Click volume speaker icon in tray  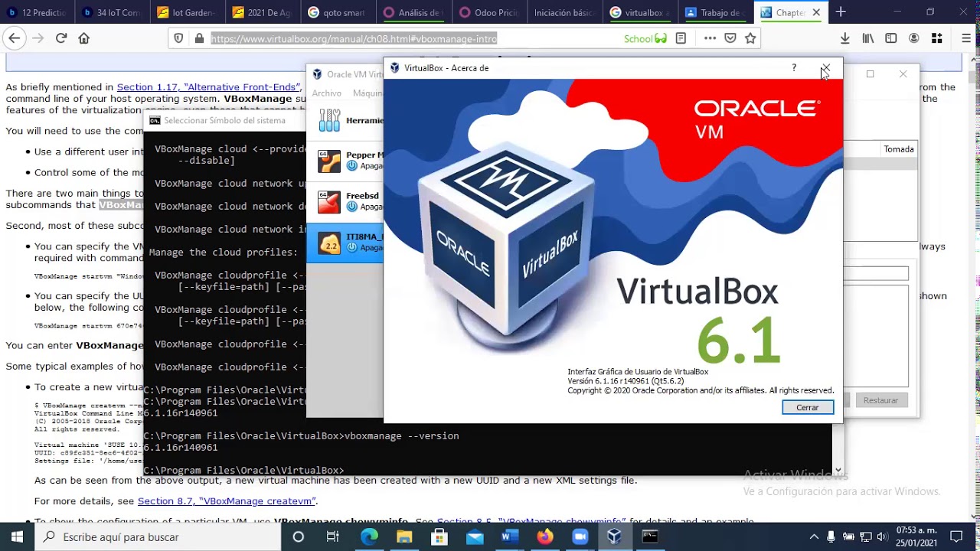pyautogui.click(x=883, y=536)
